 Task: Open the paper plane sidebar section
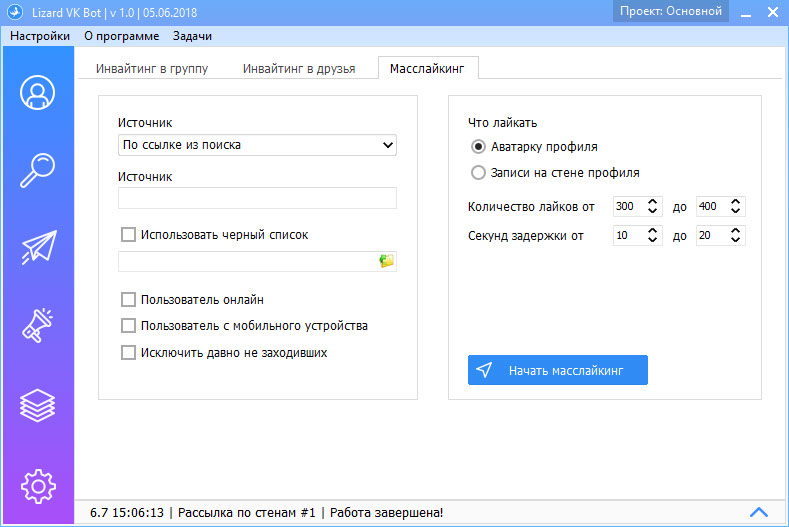37,249
